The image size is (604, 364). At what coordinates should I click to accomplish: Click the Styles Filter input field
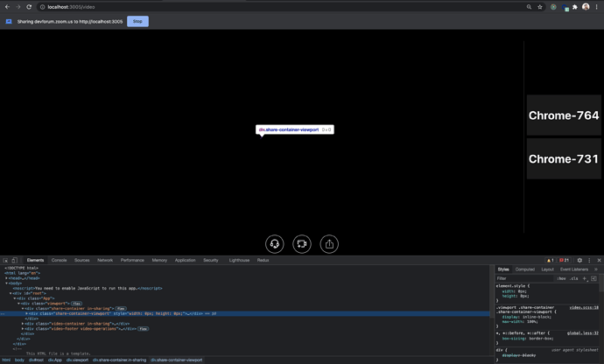coord(524,278)
